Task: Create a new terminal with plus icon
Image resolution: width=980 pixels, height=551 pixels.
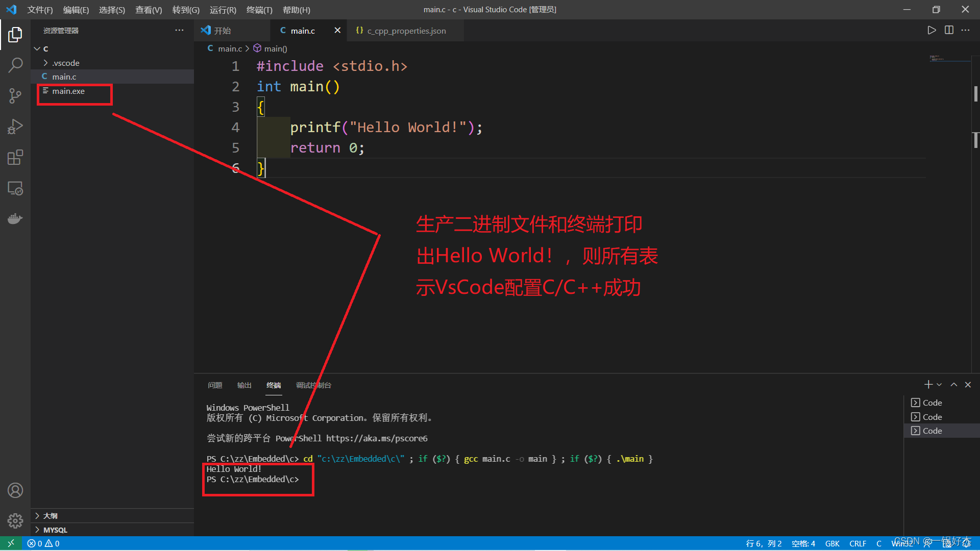Action: (928, 385)
